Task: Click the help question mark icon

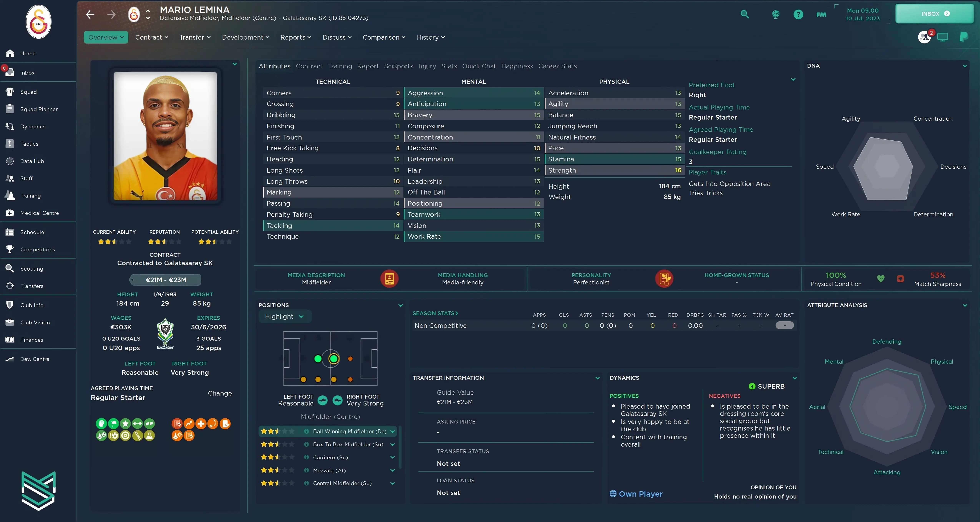Action: coord(798,14)
